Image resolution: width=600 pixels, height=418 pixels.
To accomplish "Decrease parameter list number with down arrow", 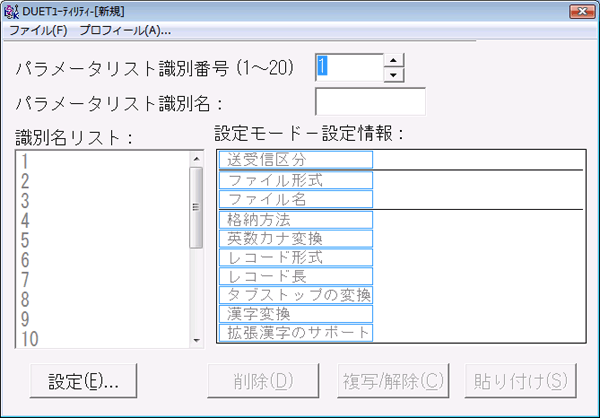I will 394,74.
